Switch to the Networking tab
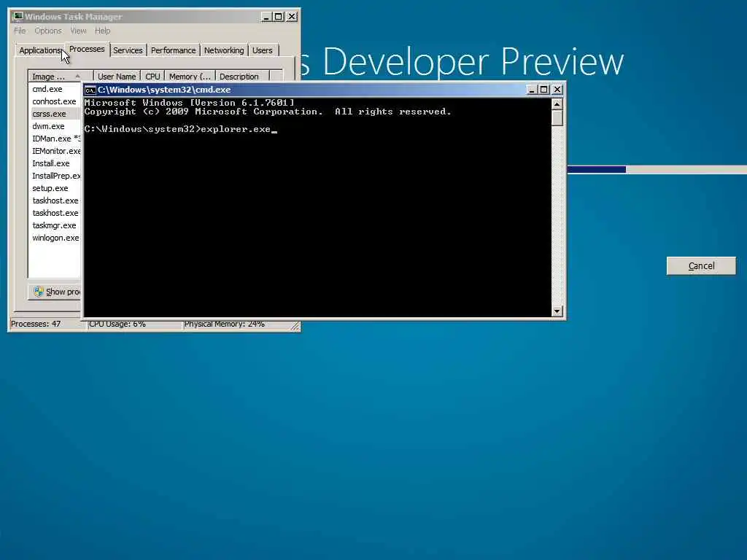 point(224,50)
